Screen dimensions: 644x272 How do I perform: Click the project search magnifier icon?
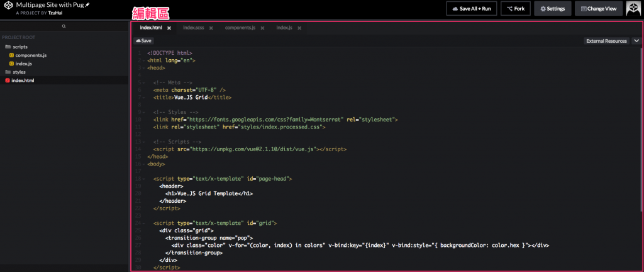[64, 26]
